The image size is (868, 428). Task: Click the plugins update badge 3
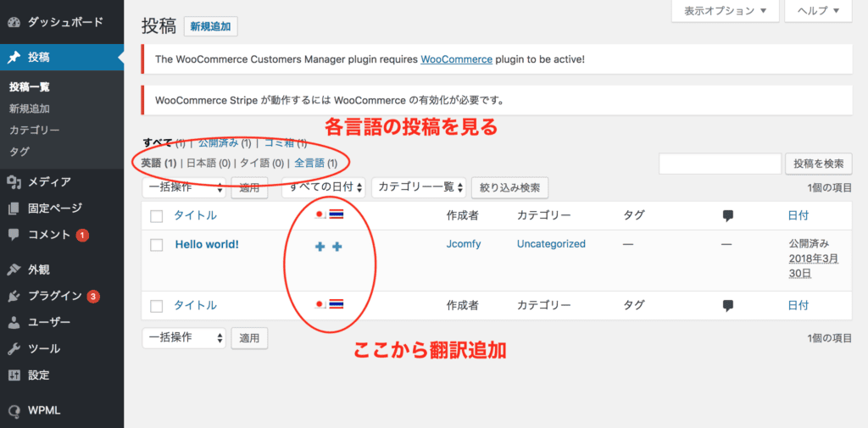coord(93,297)
